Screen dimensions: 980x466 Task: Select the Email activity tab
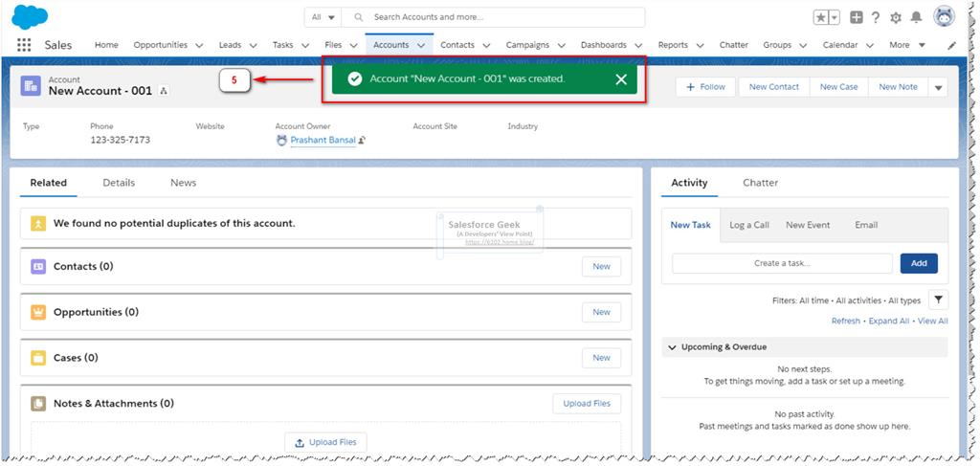(866, 225)
